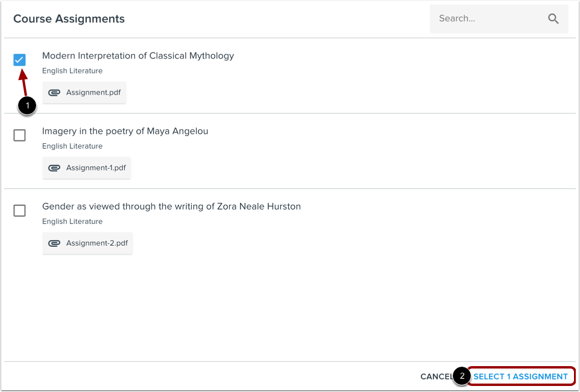Click the paperclip icon on Assignment-1.pdf
The height and width of the screenshot is (392, 580).
pos(54,167)
